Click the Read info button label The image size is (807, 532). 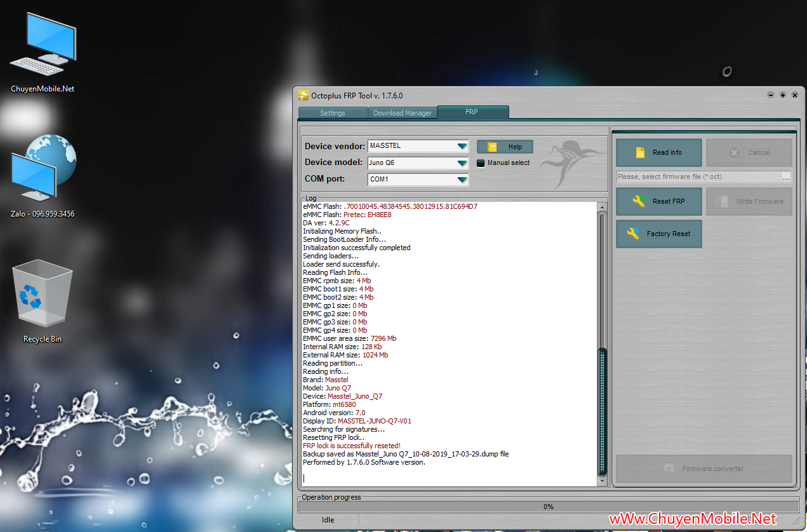tap(667, 152)
